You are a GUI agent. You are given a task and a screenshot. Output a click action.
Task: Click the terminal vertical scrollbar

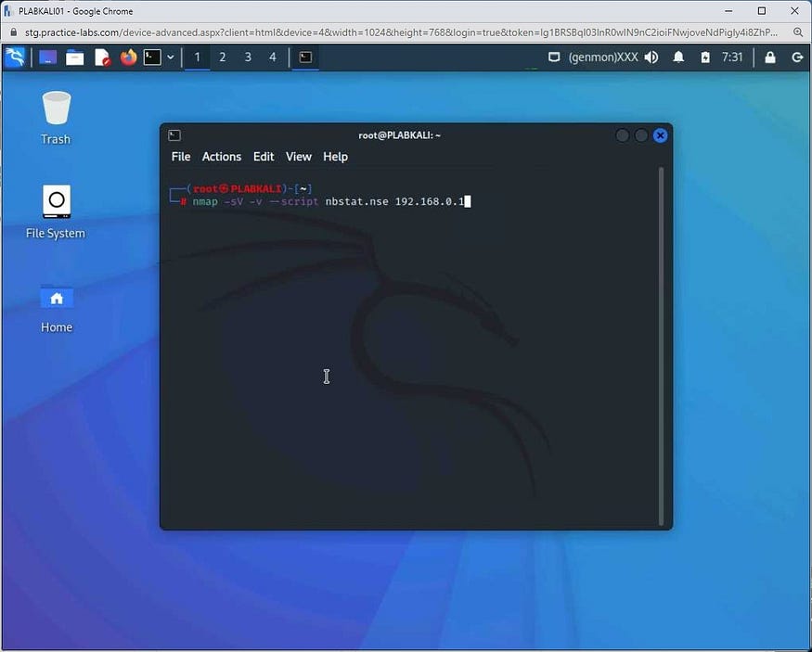click(662, 346)
